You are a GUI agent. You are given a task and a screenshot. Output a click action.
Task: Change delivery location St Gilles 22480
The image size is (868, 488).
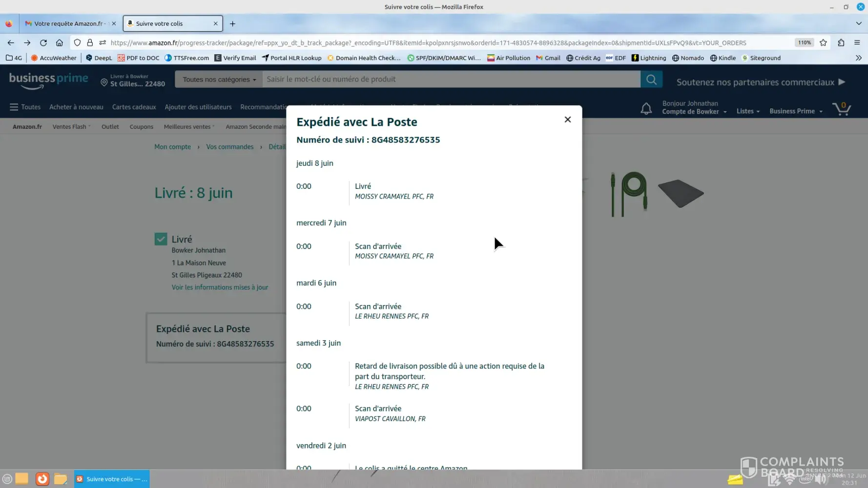click(133, 81)
